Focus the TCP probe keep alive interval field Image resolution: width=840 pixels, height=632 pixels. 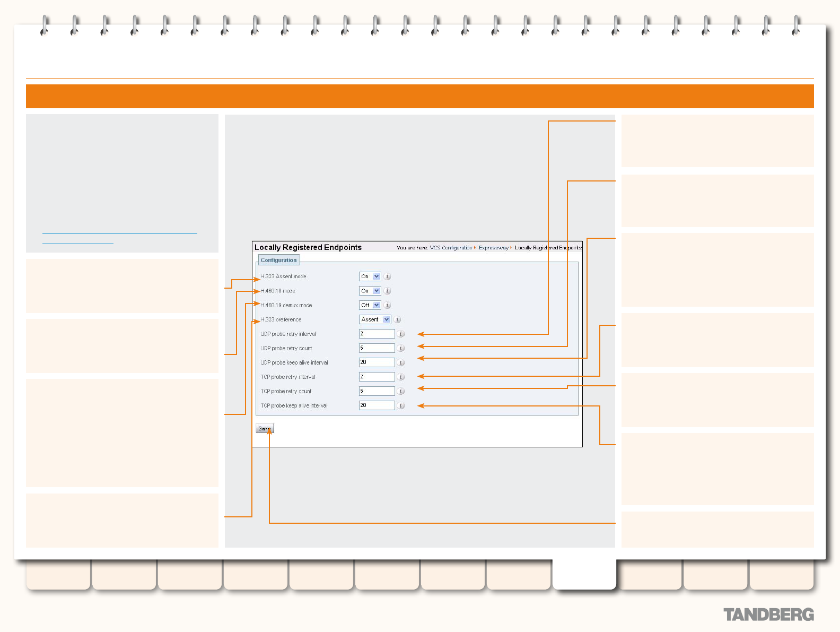tap(377, 405)
